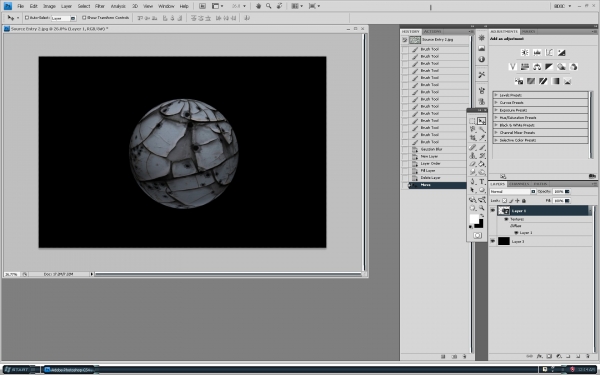Viewport: 600px width, 375px height.
Task: Expand Curves Presets
Action: click(496, 103)
